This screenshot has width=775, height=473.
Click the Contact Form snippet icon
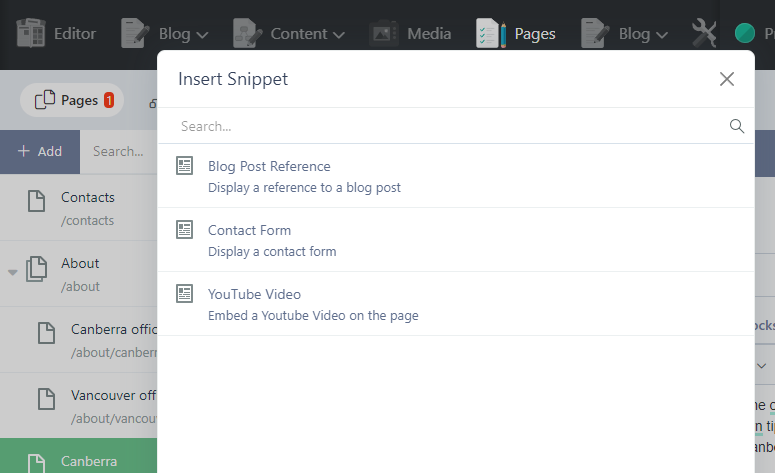pyautogui.click(x=184, y=229)
